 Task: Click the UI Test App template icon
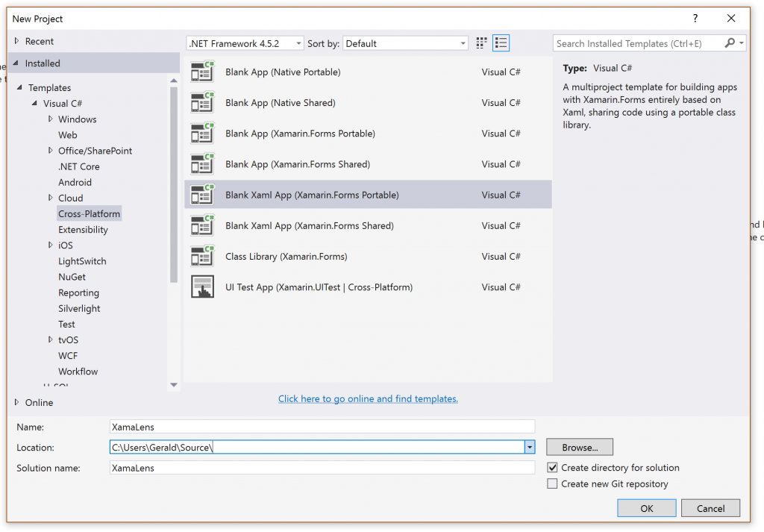202,287
